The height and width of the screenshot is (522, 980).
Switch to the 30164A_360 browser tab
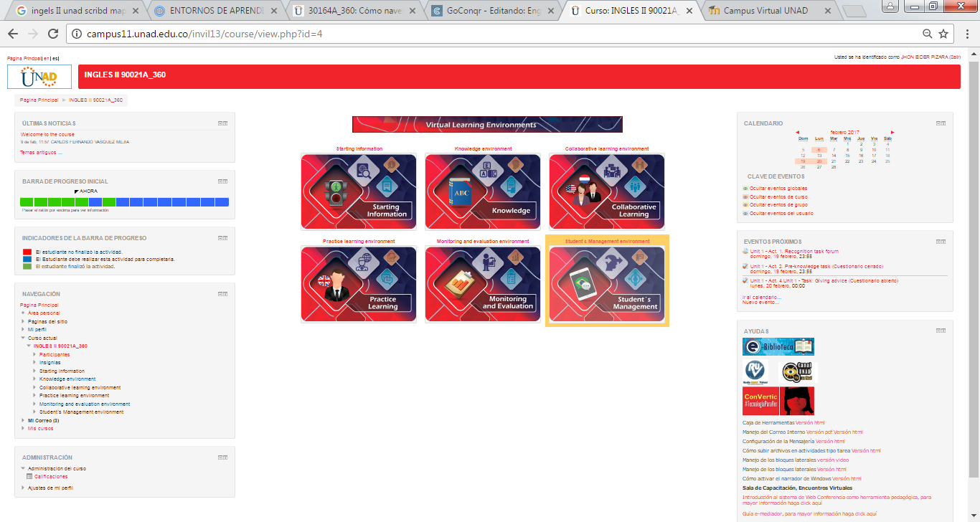coord(353,11)
